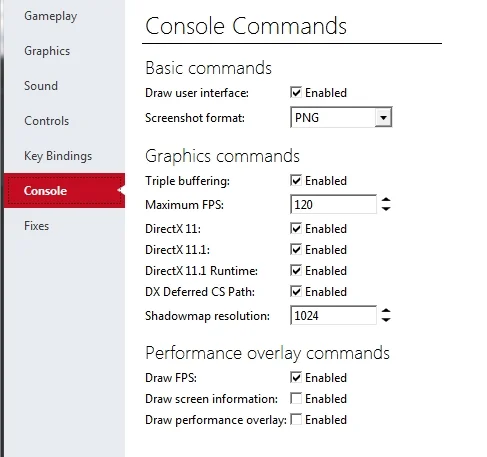Screen dimensions: 487x457
Task: Uncheck the DirectX 11 Enabled checkbox
Action: (296, 229)
